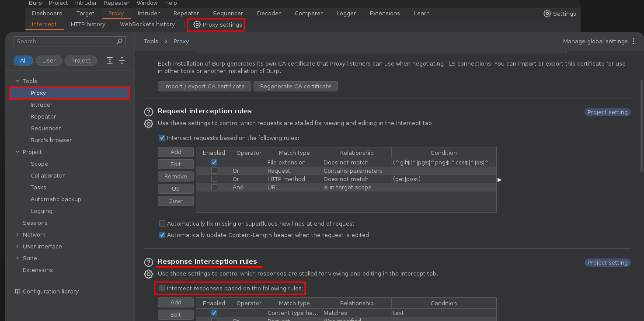The width and height of the screenshot is (644, 321).
Task: Enable Intercept responses based on following rules
Action: click(x=162, y=289)
